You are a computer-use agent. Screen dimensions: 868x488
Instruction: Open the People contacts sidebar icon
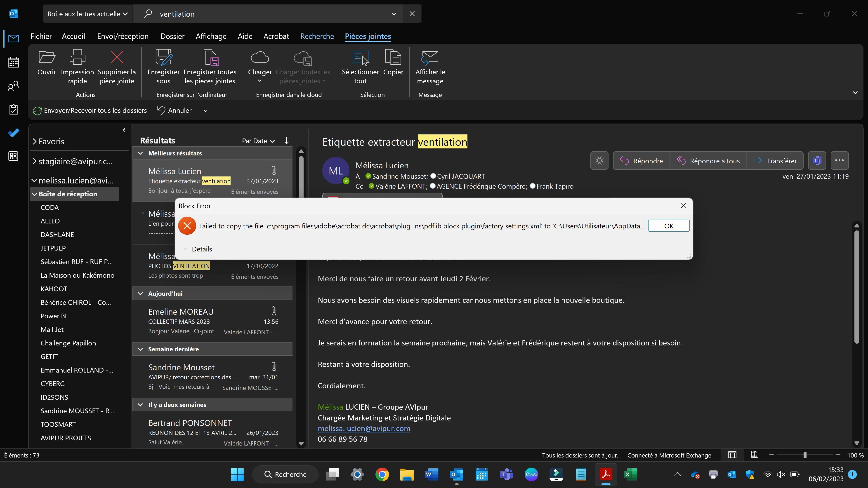click(14, 86)
